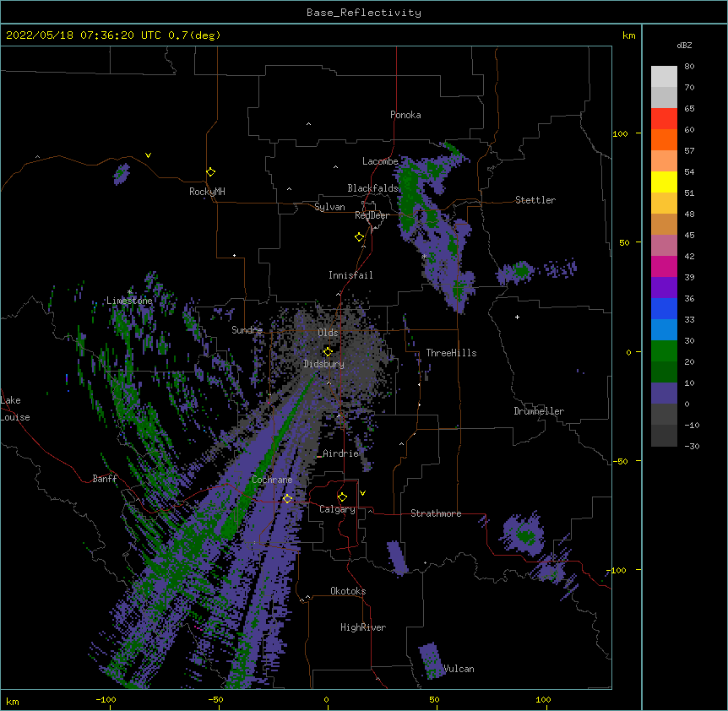Viewport: 728px width, 711px height.
Task: Click the magenta 42-39 dBZ legend band
Action: tap(664, 266)
